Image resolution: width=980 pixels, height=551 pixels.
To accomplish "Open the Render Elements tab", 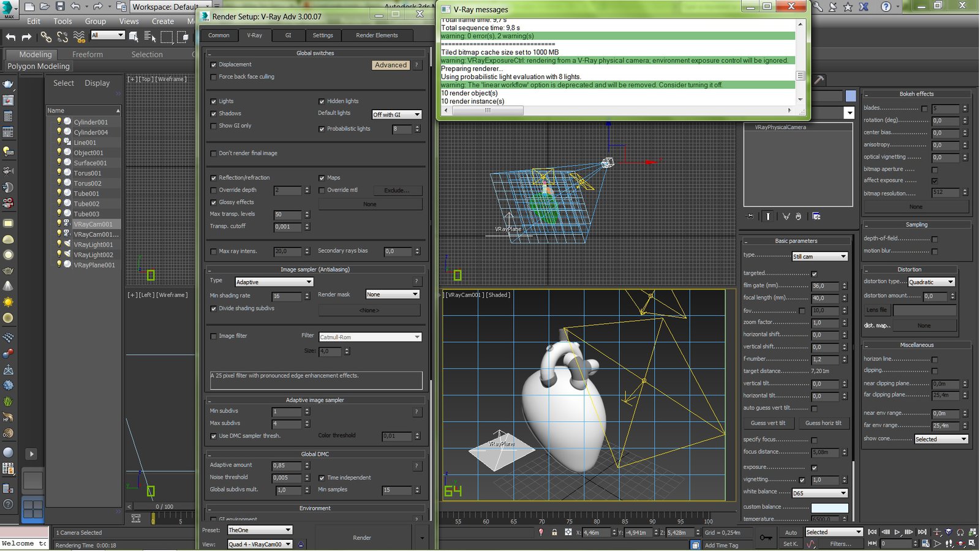I will pyautogui.click(x=377, y=36).
